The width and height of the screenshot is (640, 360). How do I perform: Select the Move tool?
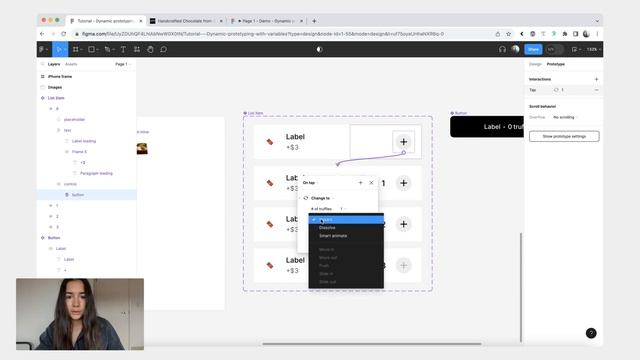pos(59,49)
